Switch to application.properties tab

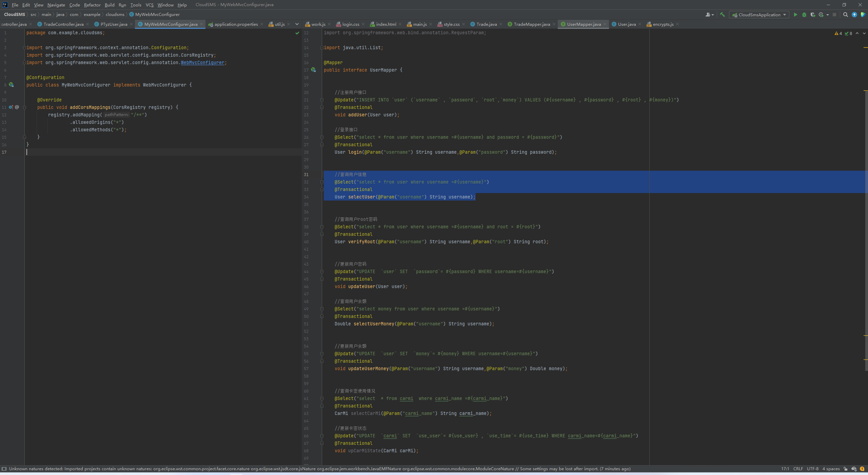point(236,24)
